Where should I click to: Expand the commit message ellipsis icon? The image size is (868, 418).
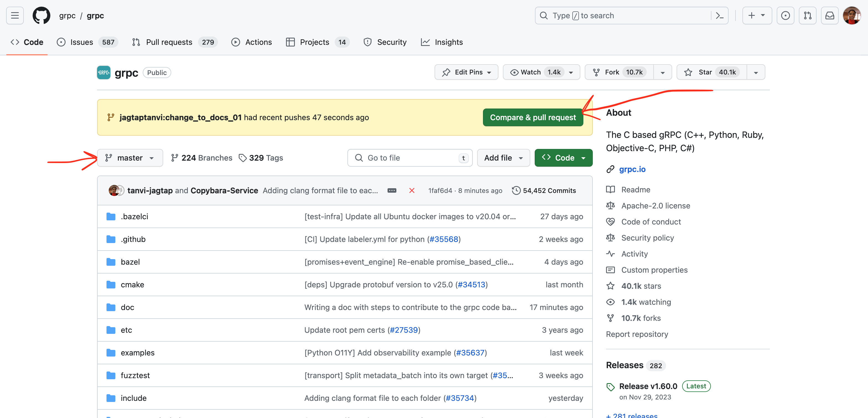[392, 190]
